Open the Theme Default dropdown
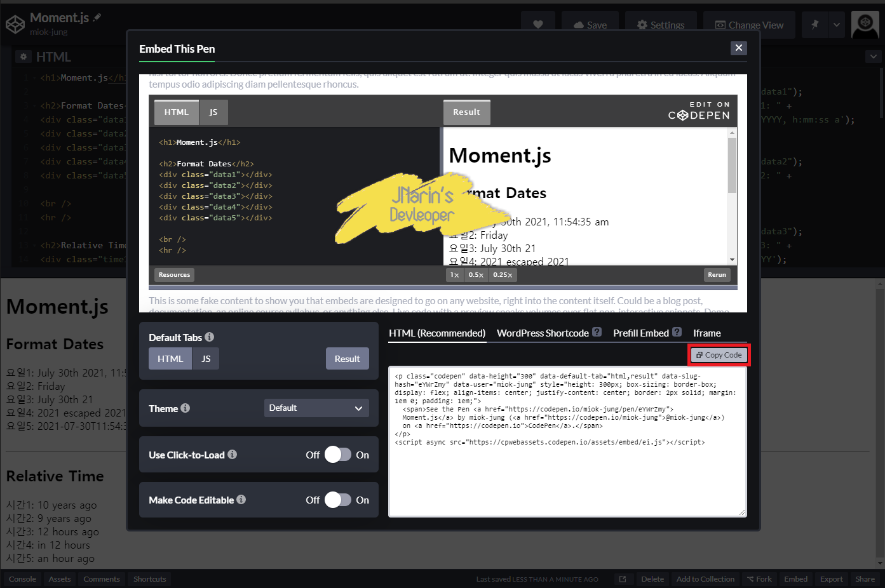This screenshot has height=588, width=885. [316, 408]
